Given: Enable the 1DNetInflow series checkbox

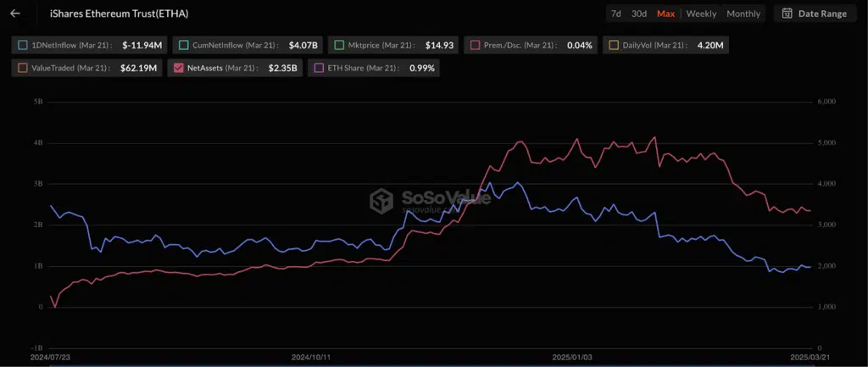Looking at the screenshot, I should point(23,46).
